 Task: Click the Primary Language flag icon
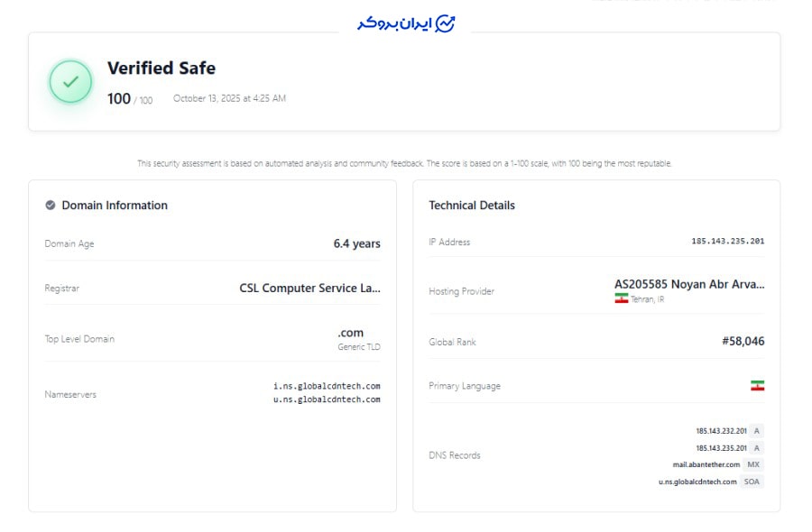757,386
